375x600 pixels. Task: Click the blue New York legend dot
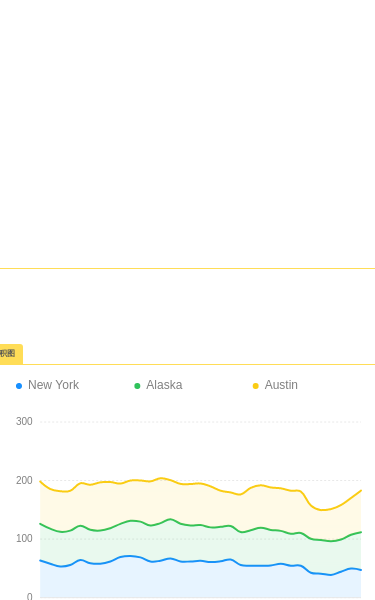(19, 386)
